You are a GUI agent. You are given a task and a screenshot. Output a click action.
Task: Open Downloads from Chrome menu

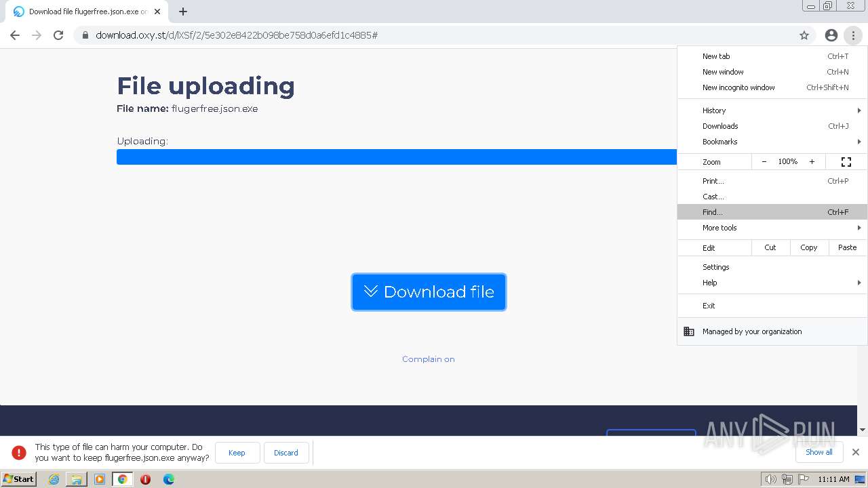point(772,126)
